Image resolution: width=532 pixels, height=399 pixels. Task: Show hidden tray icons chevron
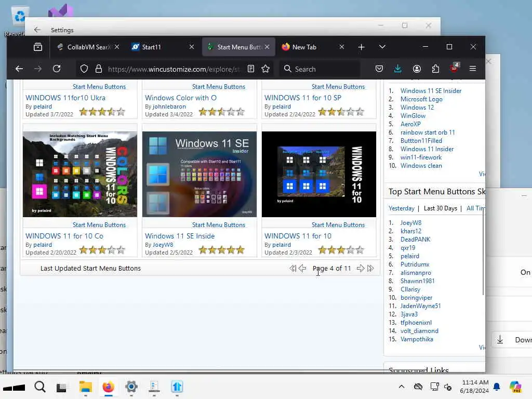402,387
